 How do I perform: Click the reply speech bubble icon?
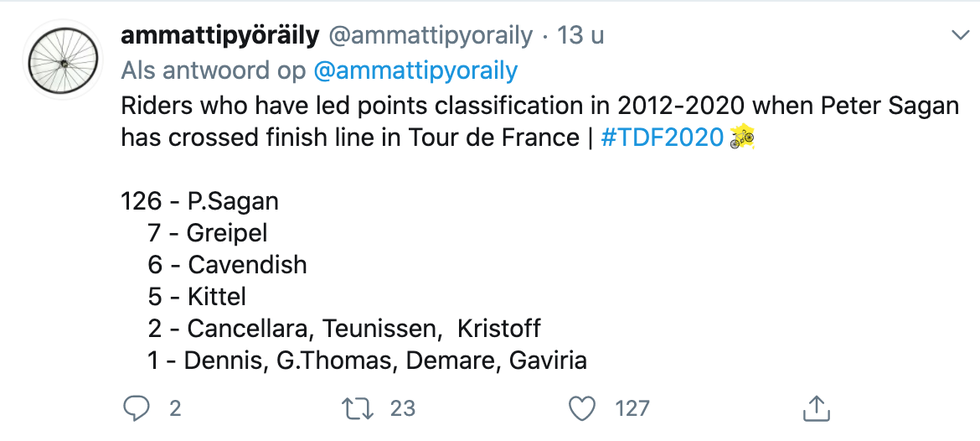[136, 409]
